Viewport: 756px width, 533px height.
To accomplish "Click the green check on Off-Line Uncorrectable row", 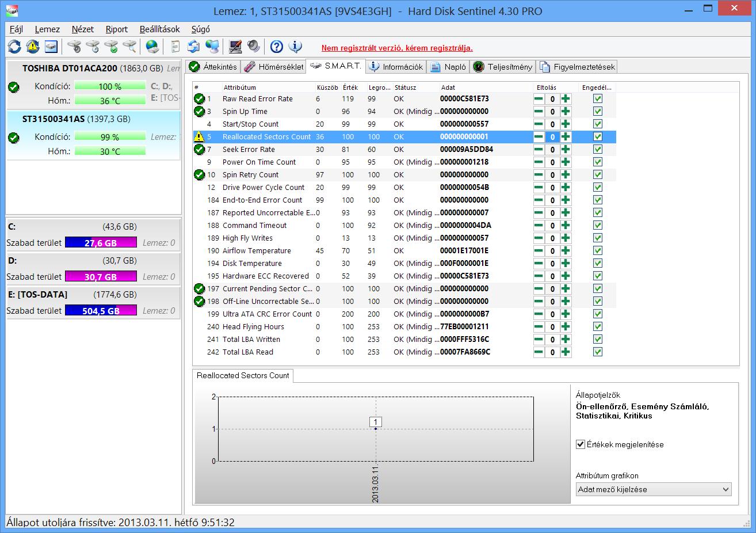I will tap(199, 302).
